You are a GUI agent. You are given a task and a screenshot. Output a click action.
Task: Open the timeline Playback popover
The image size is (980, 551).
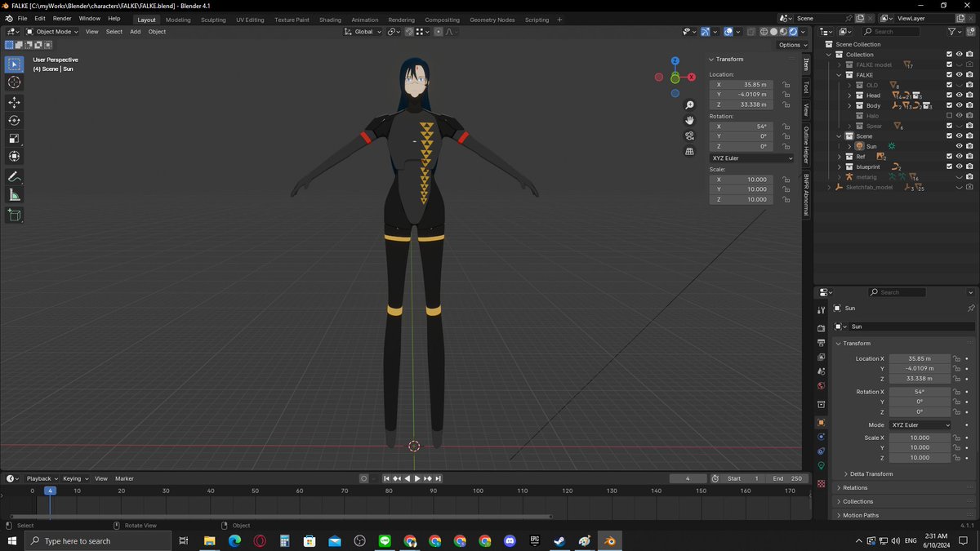click(x=42, y=478)
